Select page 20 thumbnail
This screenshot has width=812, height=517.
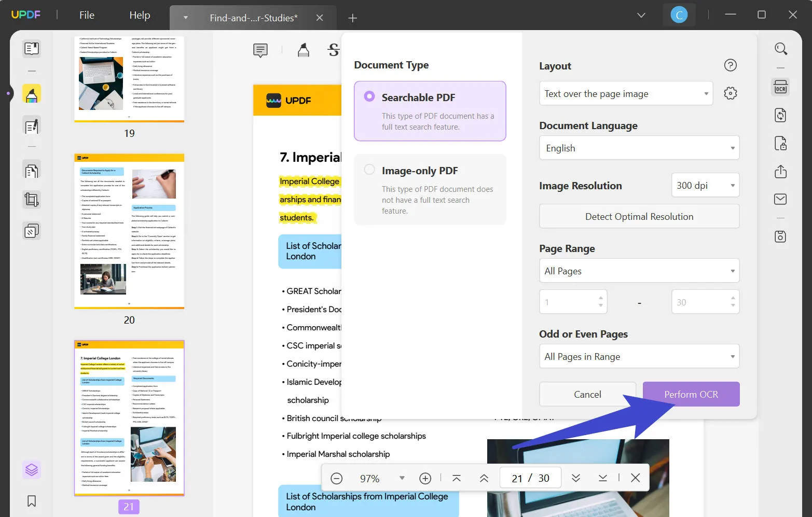point(129,231)
